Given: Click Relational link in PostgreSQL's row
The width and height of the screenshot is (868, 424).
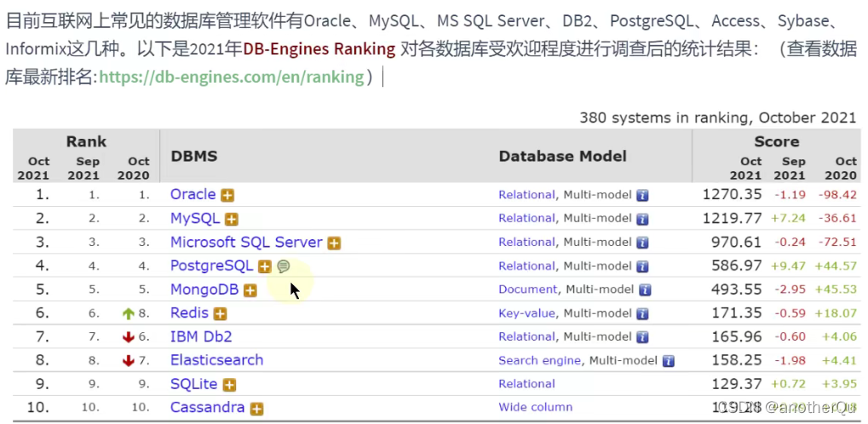Looking at the screenshot, I should [x=526, y=266].
